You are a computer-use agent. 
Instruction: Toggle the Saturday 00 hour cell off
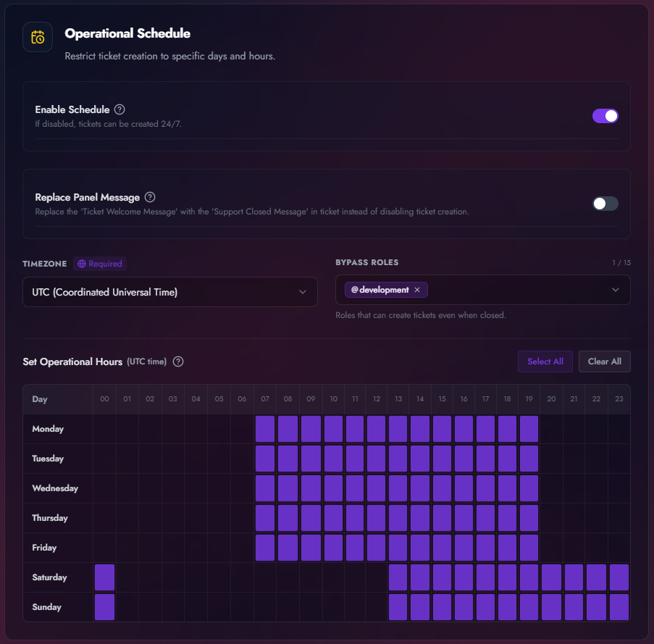pos(104,577)
